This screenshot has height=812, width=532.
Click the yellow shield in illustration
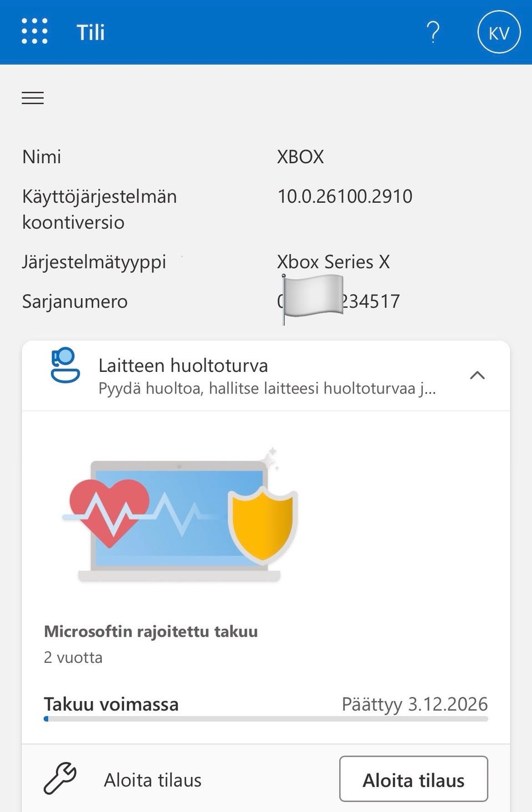tap(263, 525)
